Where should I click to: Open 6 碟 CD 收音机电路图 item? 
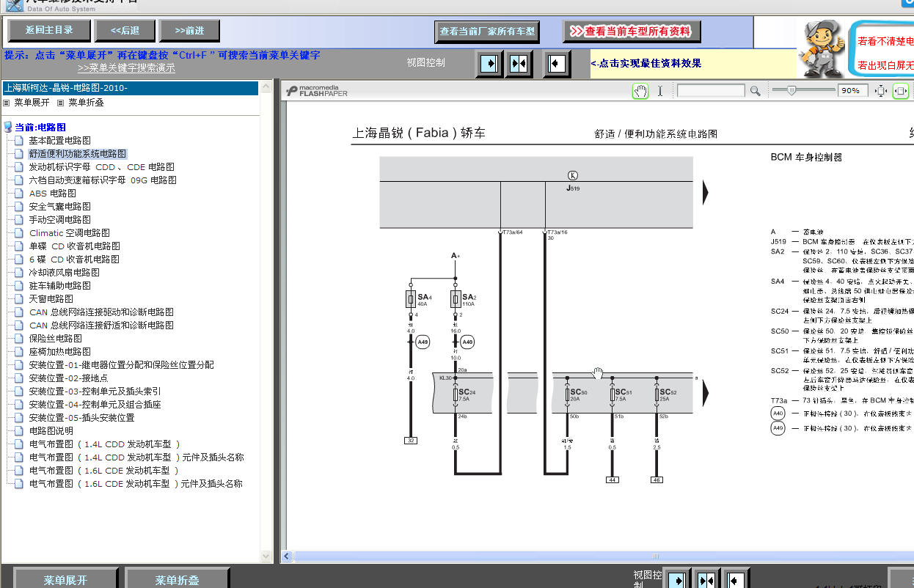(75, 260)
